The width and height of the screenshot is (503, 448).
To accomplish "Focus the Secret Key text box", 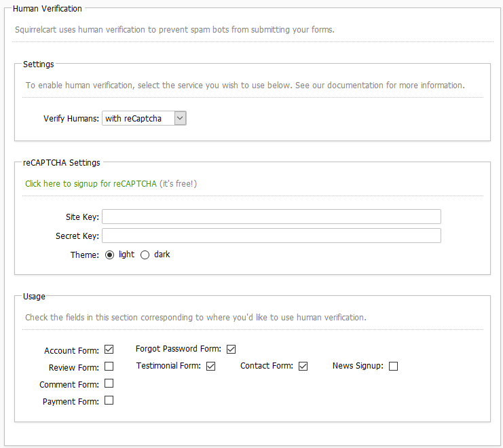I will point(272,236).
